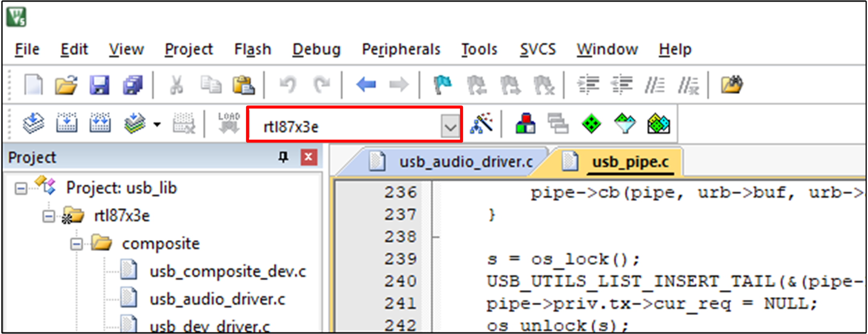Click the Save All icon
Image resolution: width=868 pixels, height=334 pixels.
point(133,85)
